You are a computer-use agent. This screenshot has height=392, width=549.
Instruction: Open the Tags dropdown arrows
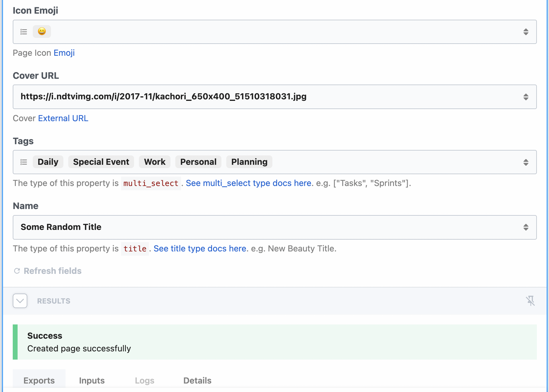coord(526,162)
